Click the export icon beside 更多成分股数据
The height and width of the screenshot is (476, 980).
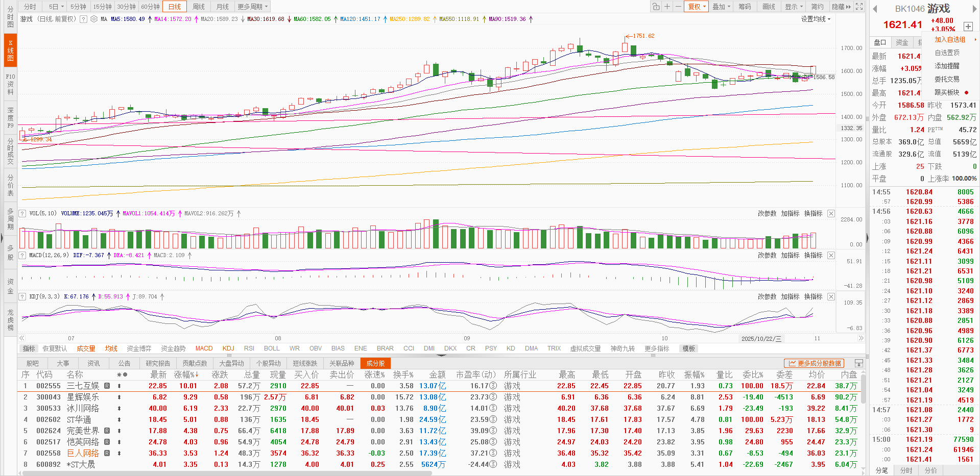click(x=859, y=363)
